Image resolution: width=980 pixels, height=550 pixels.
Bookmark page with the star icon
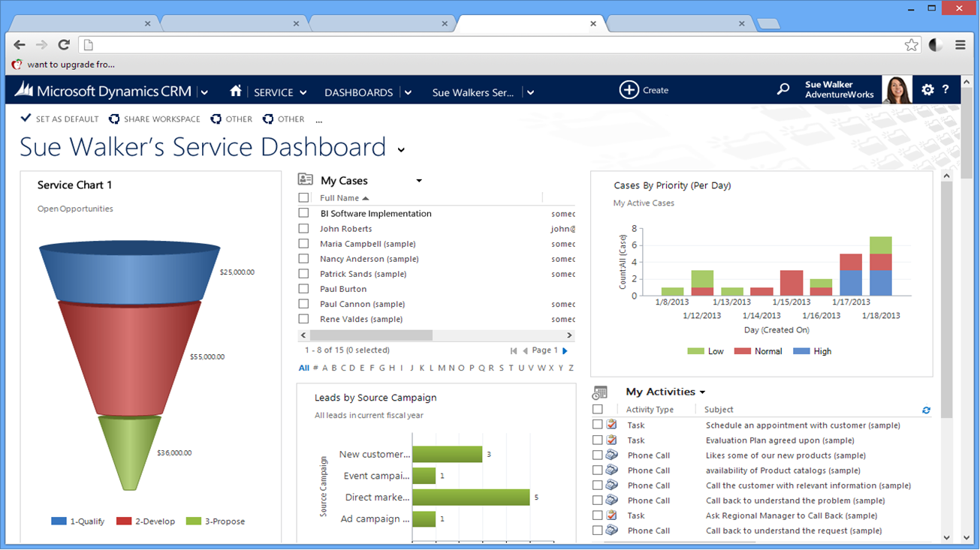click(x=911, y=45)
